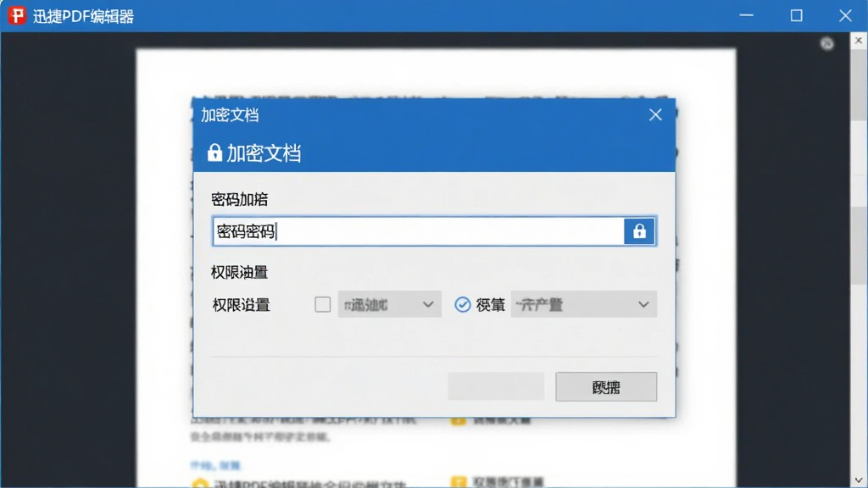Toggle the blue checked circle option
868x488 pixels.
tap(462, 304)
